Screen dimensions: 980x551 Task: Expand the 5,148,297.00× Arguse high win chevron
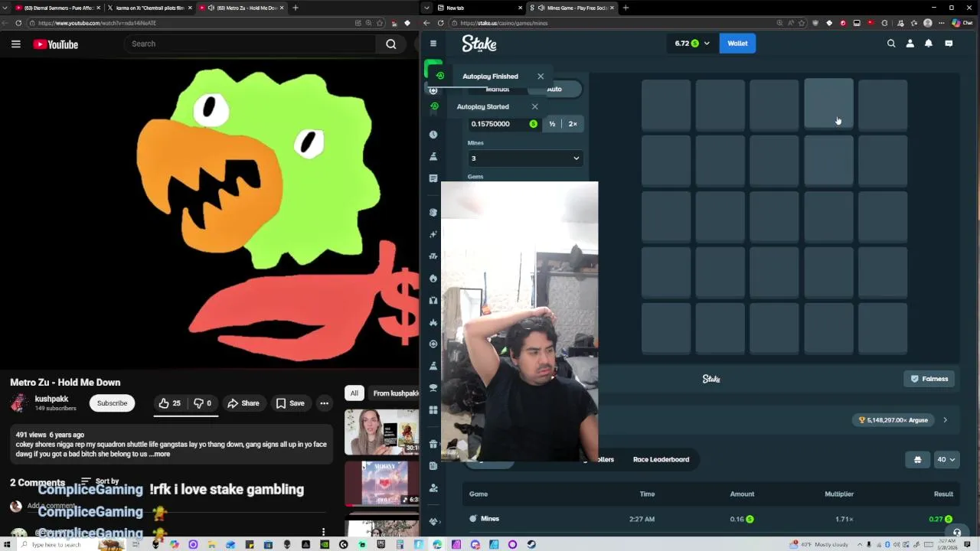click(x=945, y=420)
